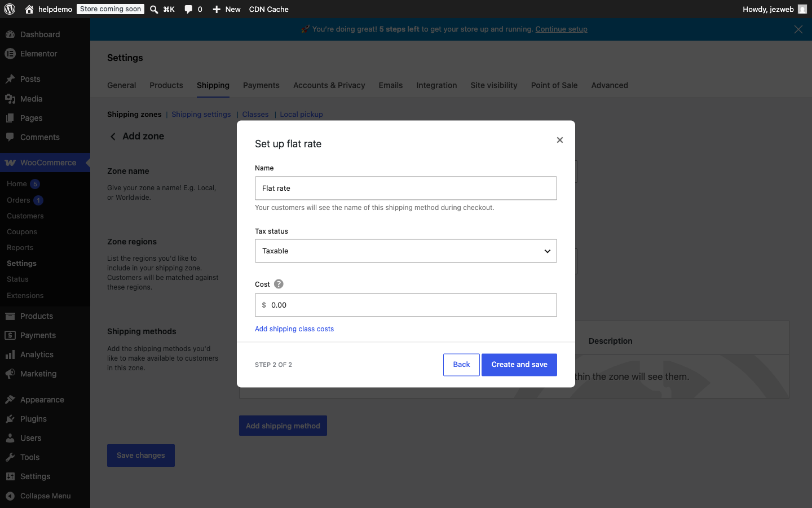Go back using Add zone chevron arrow

[x=113, y=137]
